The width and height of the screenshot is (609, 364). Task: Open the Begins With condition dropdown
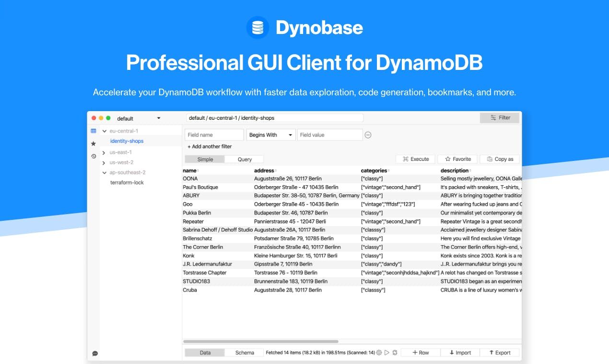click(271, 135)
